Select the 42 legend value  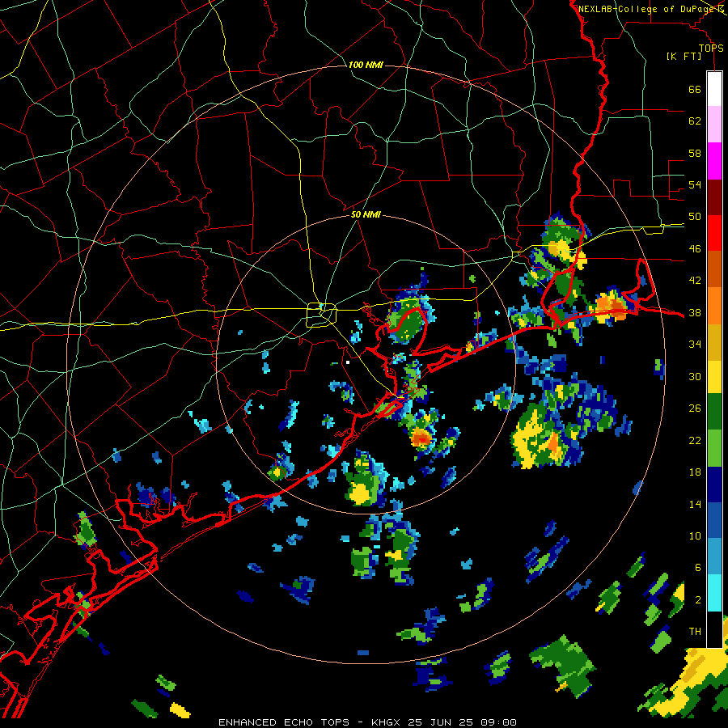coord(695,281)
